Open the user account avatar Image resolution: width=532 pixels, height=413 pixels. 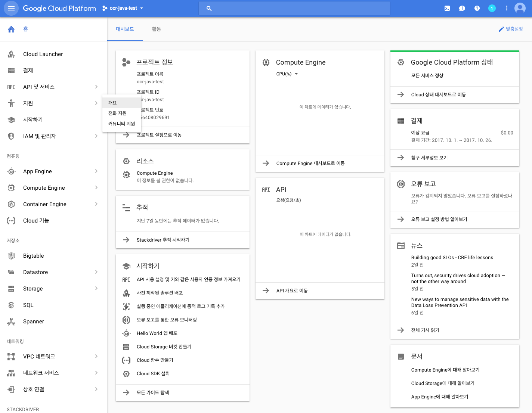pos(520,8)
